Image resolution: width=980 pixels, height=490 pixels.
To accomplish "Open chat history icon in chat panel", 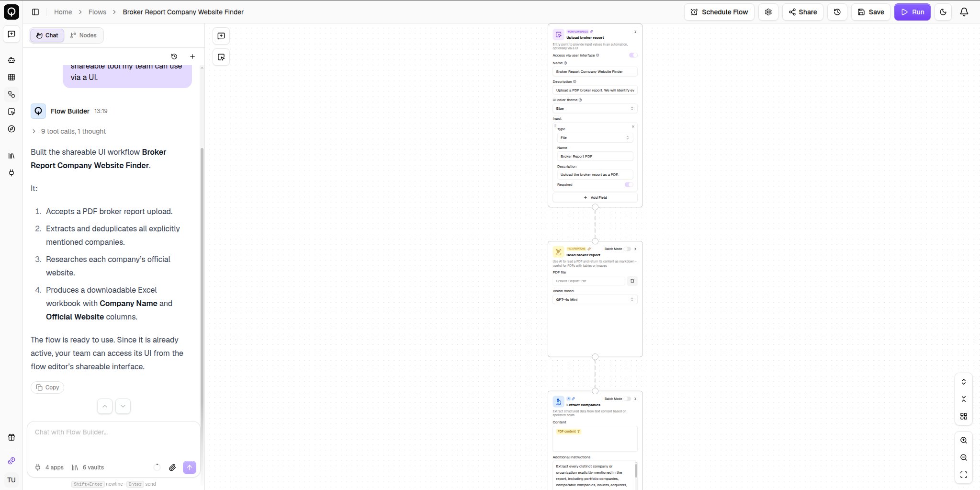I will pyautogui.click(x=174, y=57).
